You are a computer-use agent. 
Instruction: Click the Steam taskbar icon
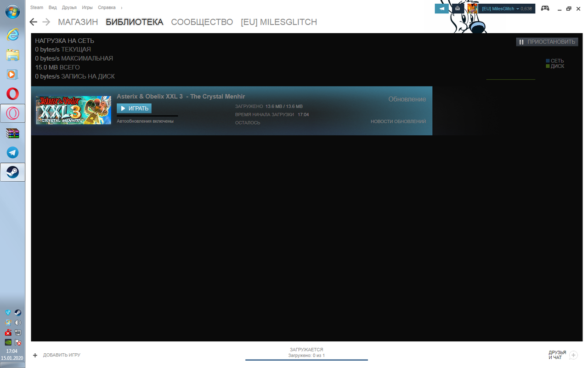[12, 172]
